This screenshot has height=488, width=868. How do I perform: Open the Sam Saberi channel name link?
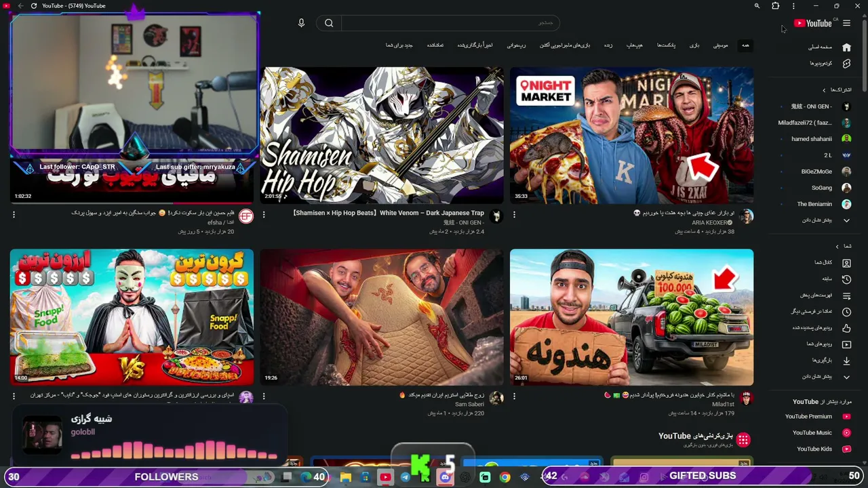[470, 405]
